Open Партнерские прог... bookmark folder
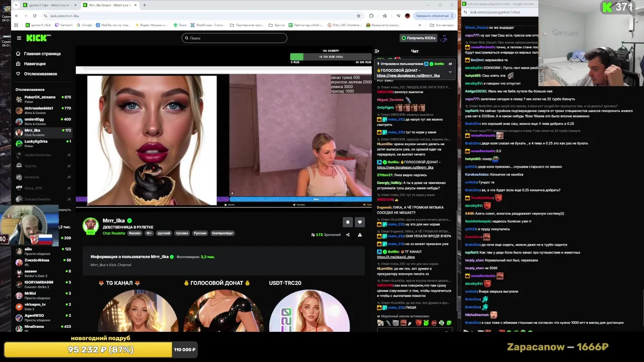644x362 pixels. tap(247, 25)
